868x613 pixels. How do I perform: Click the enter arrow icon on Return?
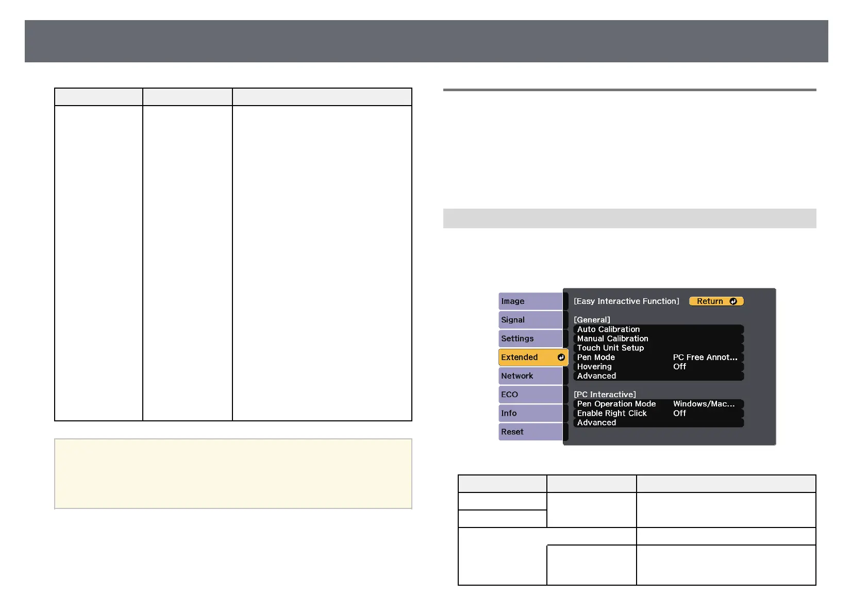733,301
